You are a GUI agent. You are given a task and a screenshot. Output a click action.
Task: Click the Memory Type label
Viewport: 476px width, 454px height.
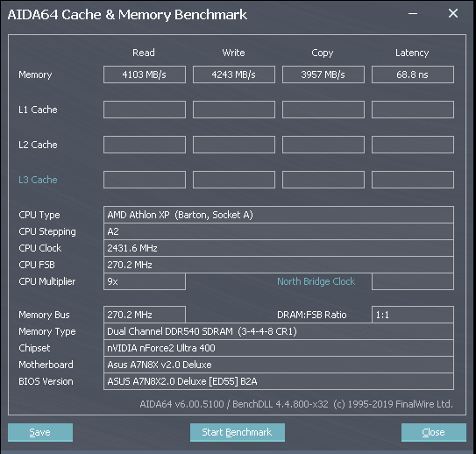47,331
